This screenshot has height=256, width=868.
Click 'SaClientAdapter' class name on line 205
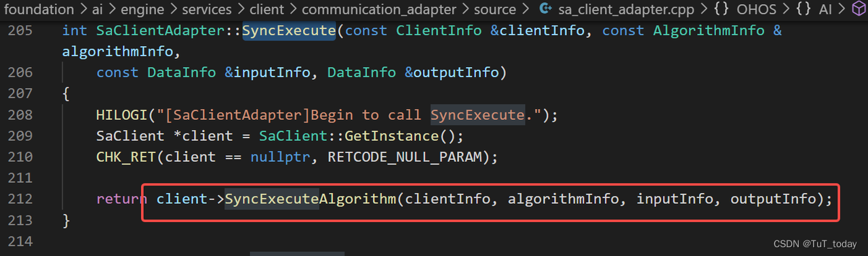(x=160, y=31)
